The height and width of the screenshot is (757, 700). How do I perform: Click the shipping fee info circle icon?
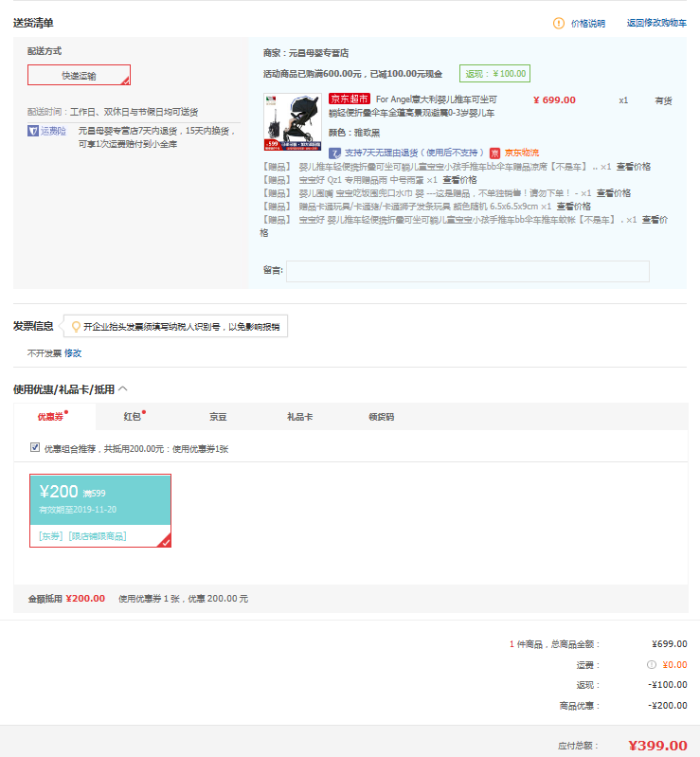click(652, 665)
